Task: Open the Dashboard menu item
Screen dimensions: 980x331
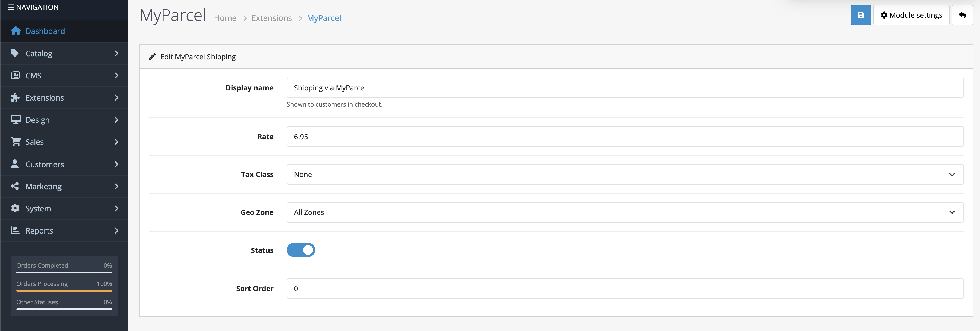Action: tap(64, 31)
